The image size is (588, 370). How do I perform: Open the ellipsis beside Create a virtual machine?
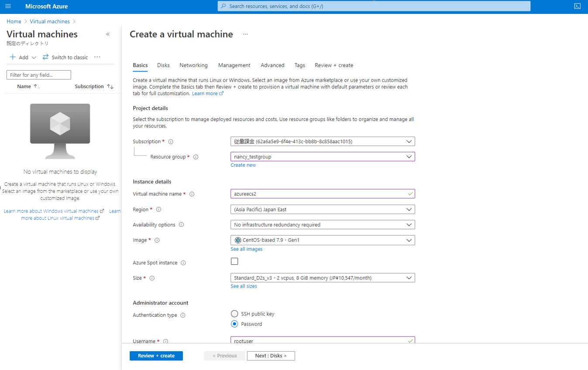coord(245,34)
